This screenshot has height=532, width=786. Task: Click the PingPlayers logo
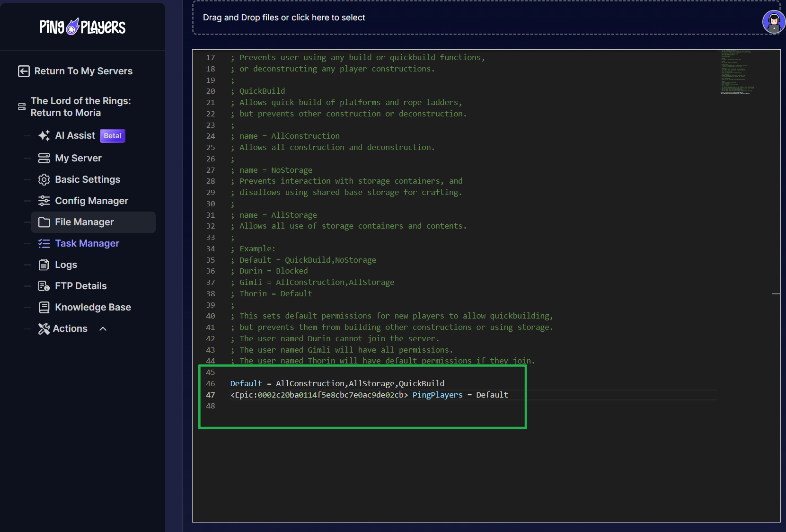click(x=82, y=27)
